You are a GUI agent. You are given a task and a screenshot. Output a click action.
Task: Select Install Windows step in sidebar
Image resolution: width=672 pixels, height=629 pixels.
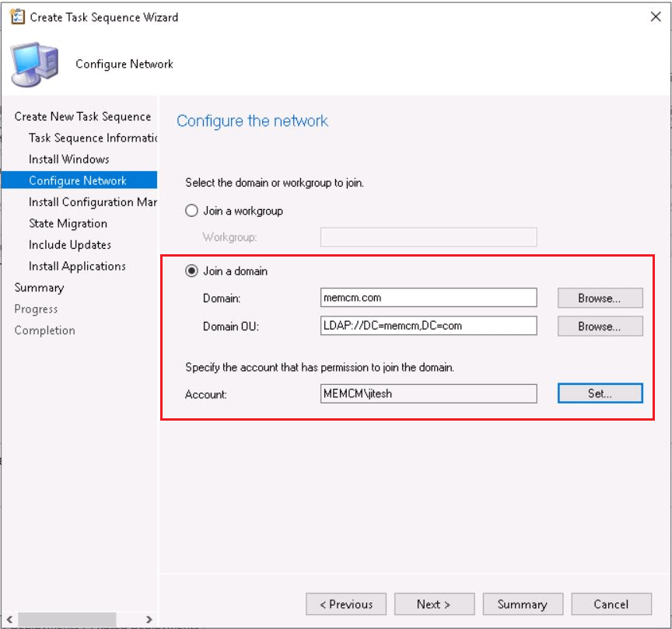69,159
